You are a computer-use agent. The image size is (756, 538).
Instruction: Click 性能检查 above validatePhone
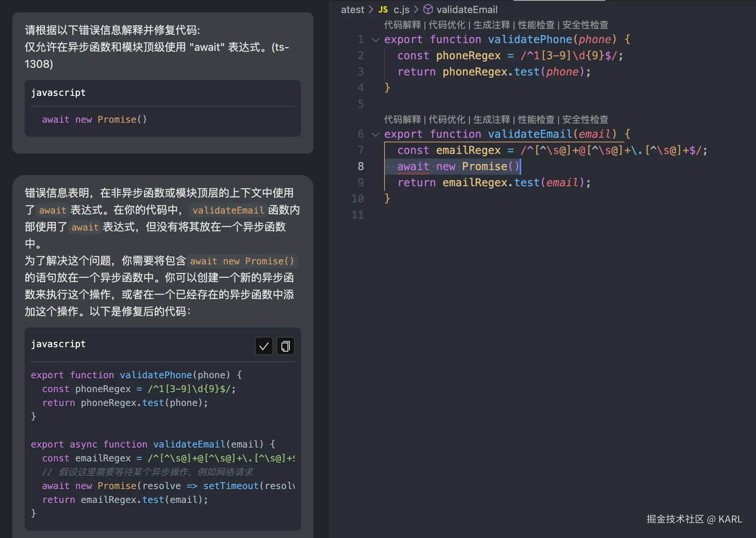point(536,25)
